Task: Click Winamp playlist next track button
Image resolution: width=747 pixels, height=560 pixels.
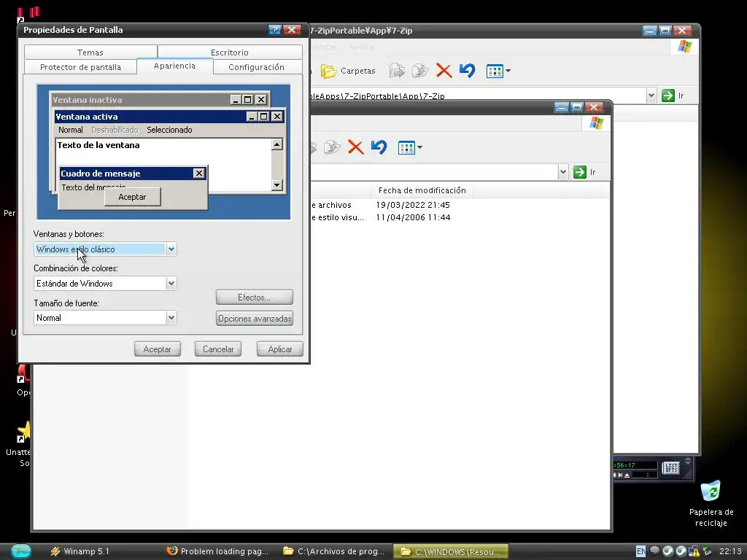Action: [x=620, y=475]
